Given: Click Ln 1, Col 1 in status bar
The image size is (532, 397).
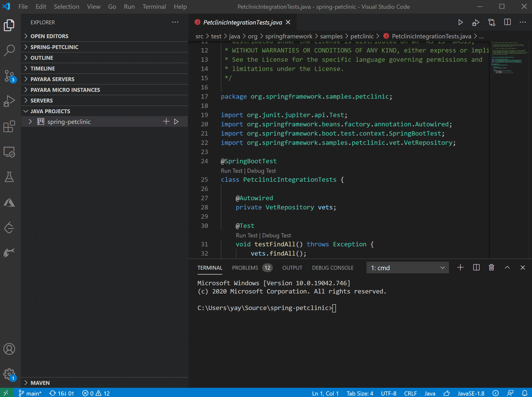Looking at the screenshot, I should [325, 393].
